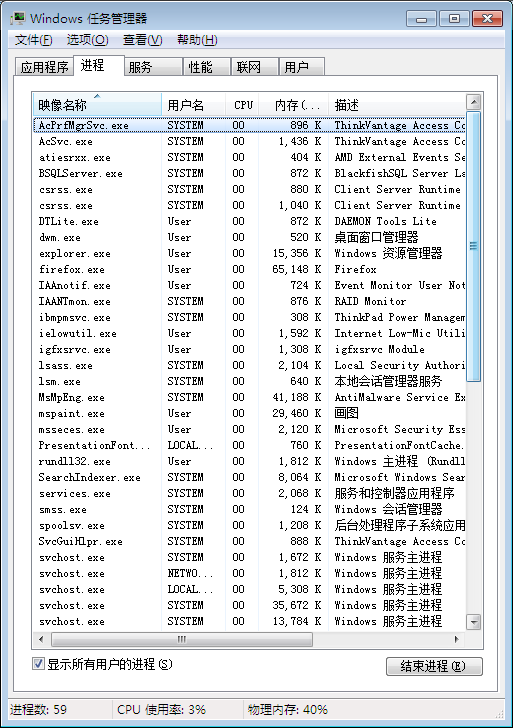Click the vertical scrollbar thumb

coord(473,246)
